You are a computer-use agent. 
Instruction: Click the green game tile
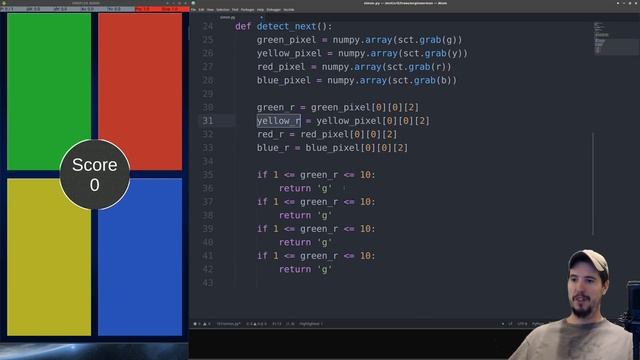(49, 91)
